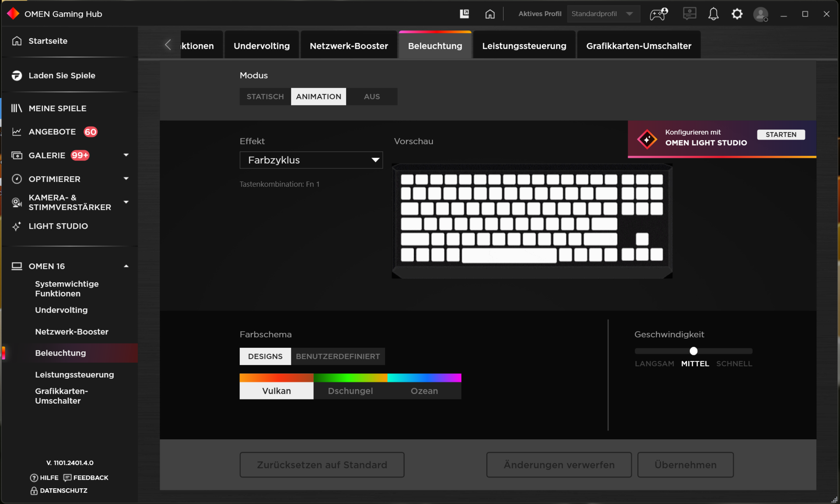Click the home icon in the title bar

click(490, 14)
